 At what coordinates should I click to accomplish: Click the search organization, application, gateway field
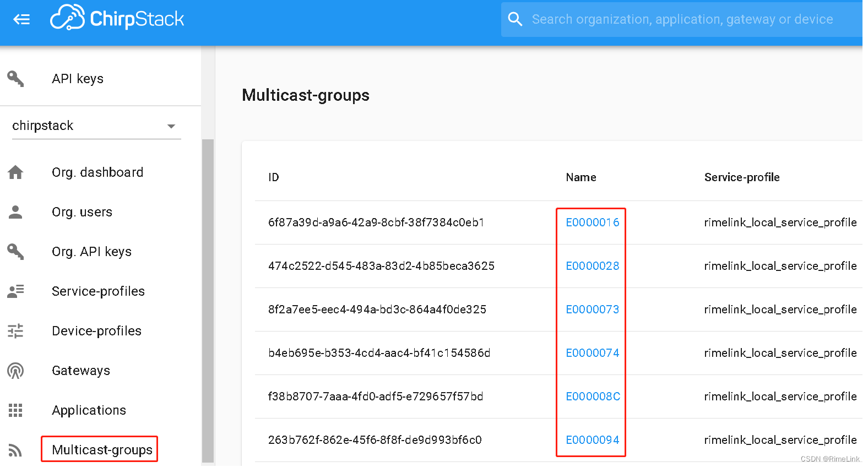pos(682,19)
